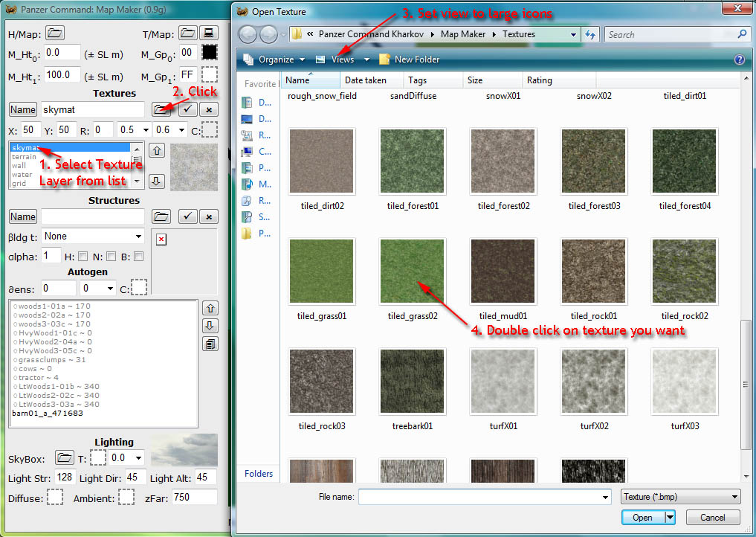Open the Bldg t None dropdown
The image size is (756, 537).
tap(138, 237)
